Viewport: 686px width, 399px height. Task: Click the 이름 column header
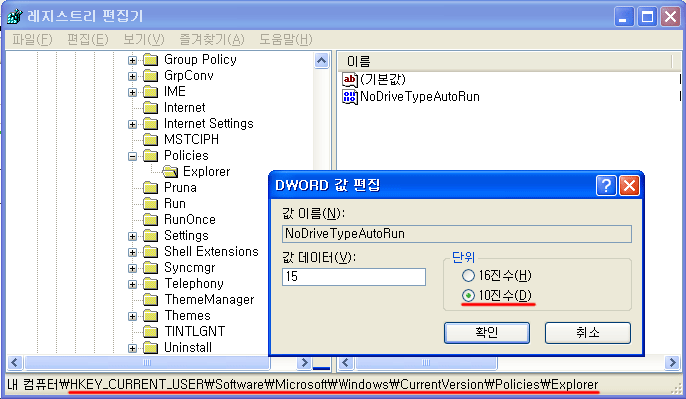(x=505, y=62)
